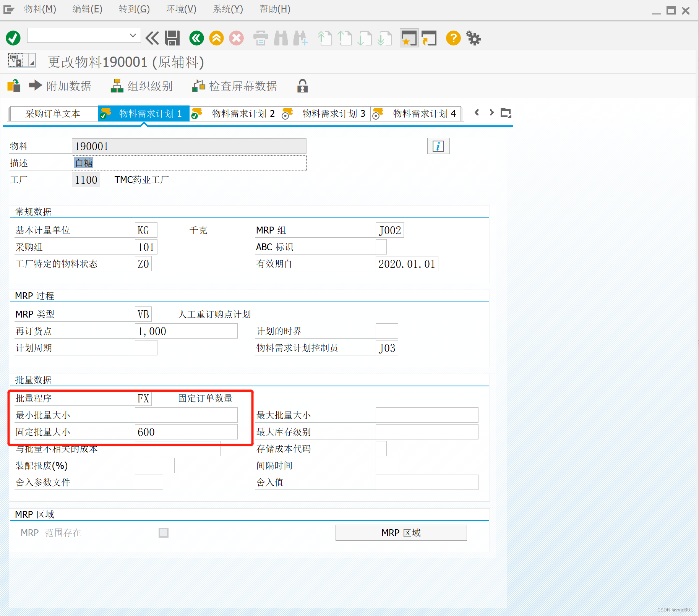699x616 pixels.
Task: Open the Help question mark icon
Action: pos(453,38)
